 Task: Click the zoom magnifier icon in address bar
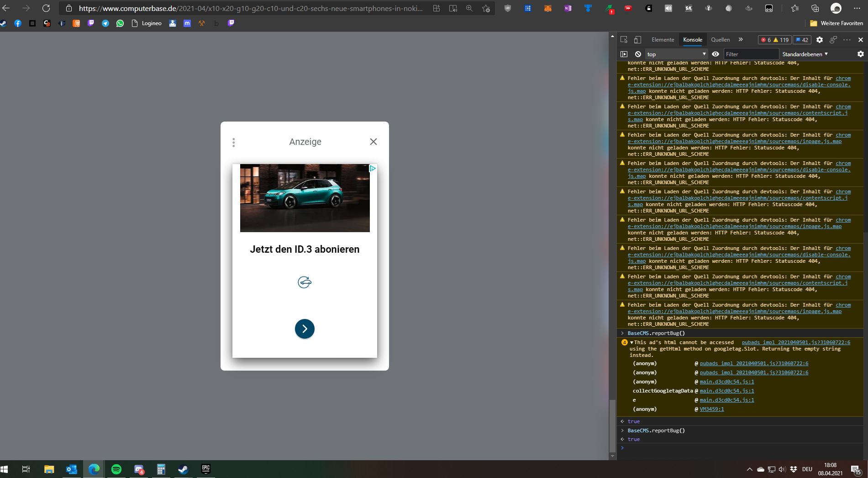point(469,8)
